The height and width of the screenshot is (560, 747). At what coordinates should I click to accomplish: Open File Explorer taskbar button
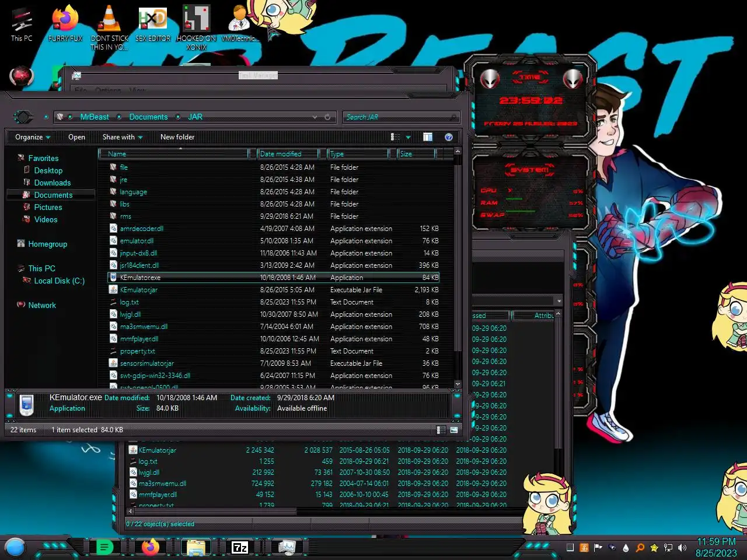196,547
